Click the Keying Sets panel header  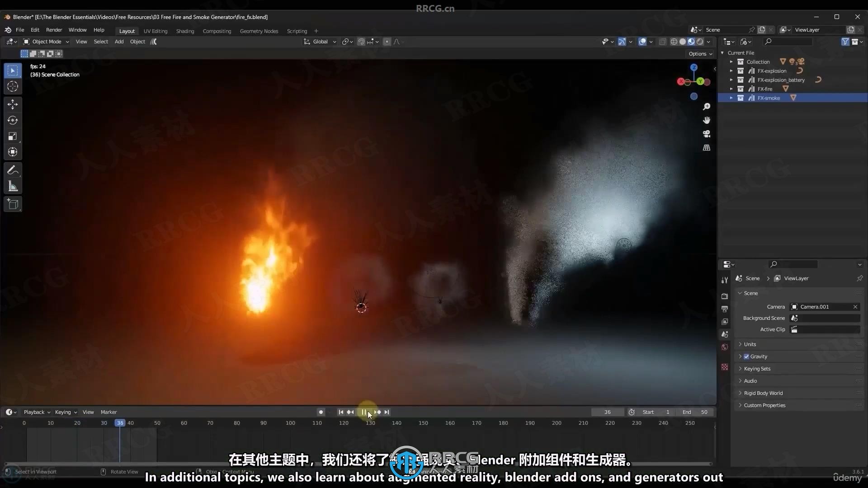798,369
